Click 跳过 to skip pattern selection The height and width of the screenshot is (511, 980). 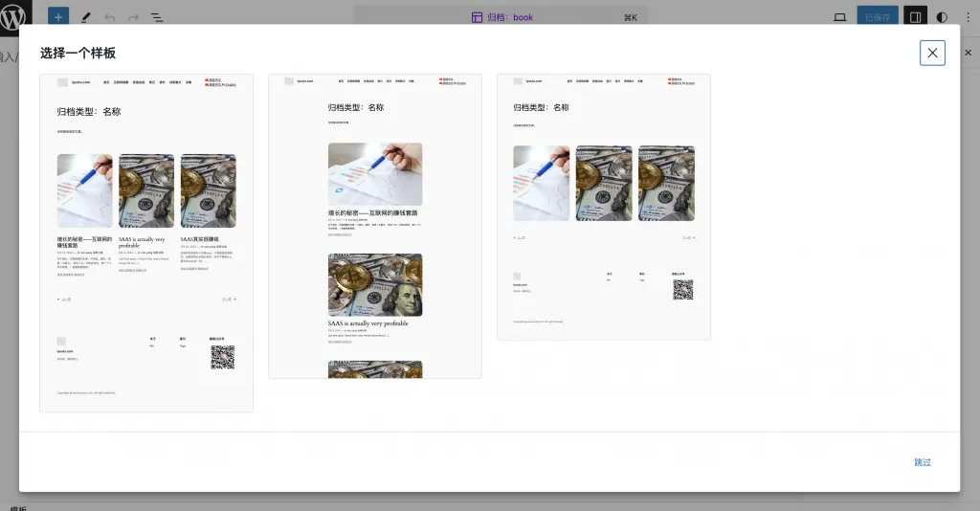click(x=923, y=462)
